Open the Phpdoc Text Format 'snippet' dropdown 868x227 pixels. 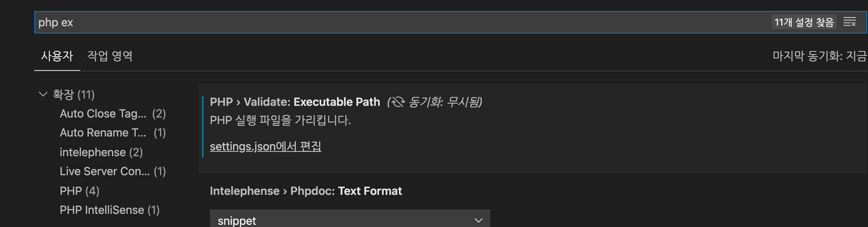point(350,220)
